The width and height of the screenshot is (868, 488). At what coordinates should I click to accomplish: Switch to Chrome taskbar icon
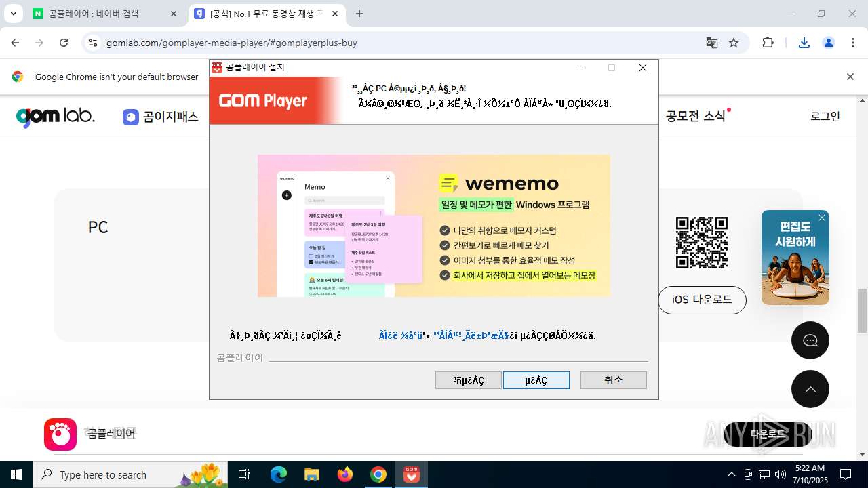pos(378,474)
